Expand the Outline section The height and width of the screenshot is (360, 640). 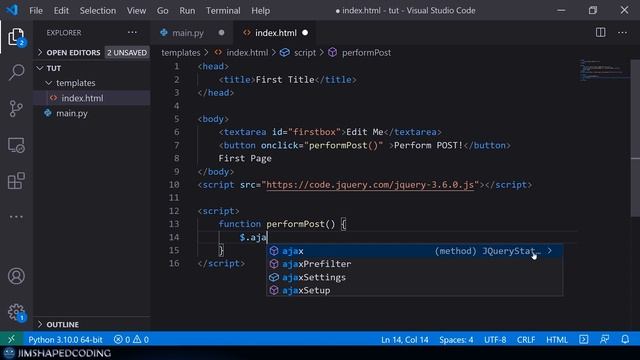tap(62, 324)
